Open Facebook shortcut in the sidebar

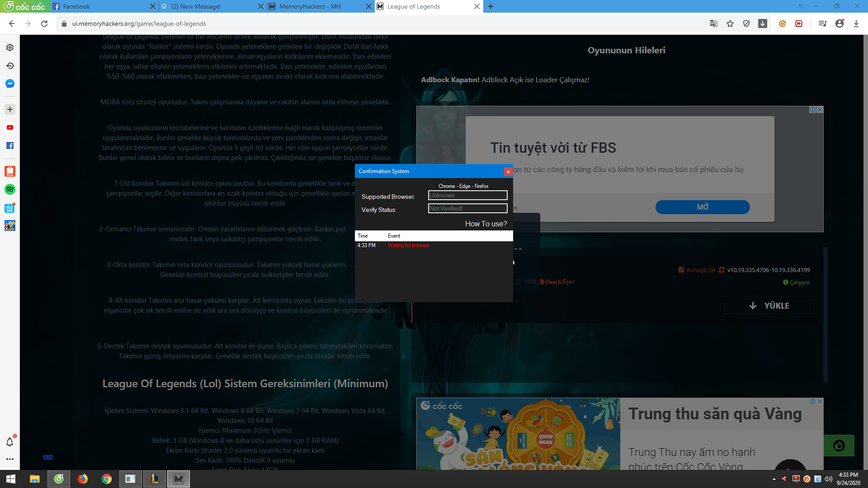10,145
